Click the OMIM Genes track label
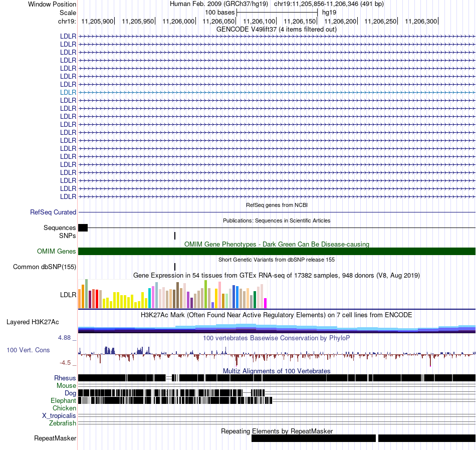 [x=56, y=251]
